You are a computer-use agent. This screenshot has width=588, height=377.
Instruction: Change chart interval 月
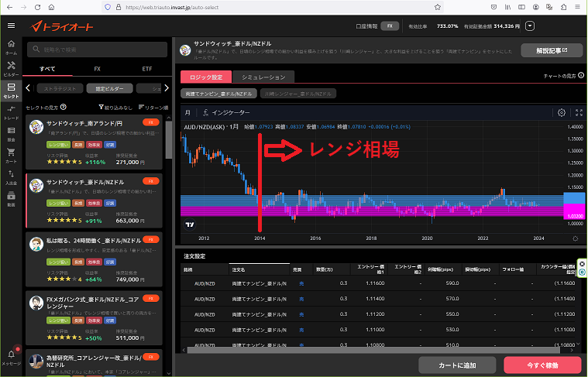(x=187, y=112)
